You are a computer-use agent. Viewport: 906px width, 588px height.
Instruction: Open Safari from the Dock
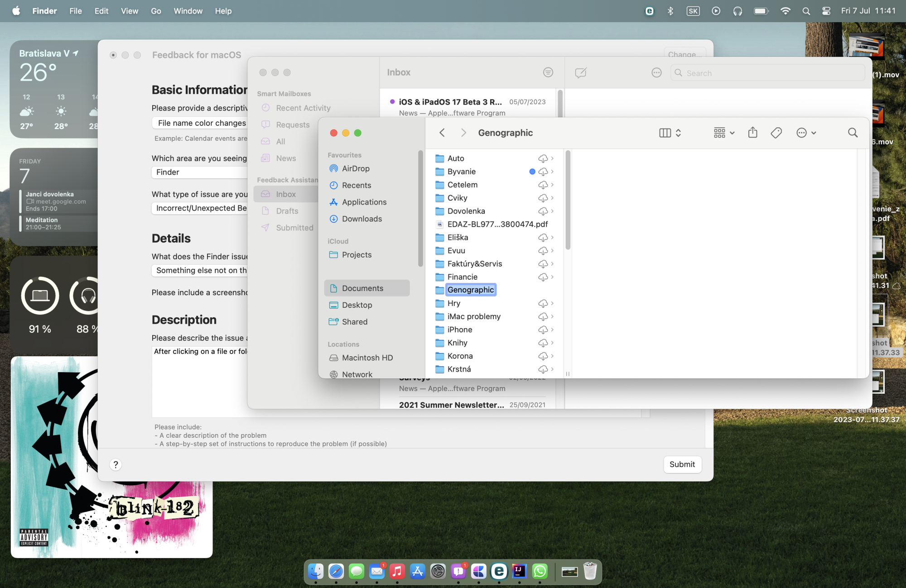[x=336, y=571]
